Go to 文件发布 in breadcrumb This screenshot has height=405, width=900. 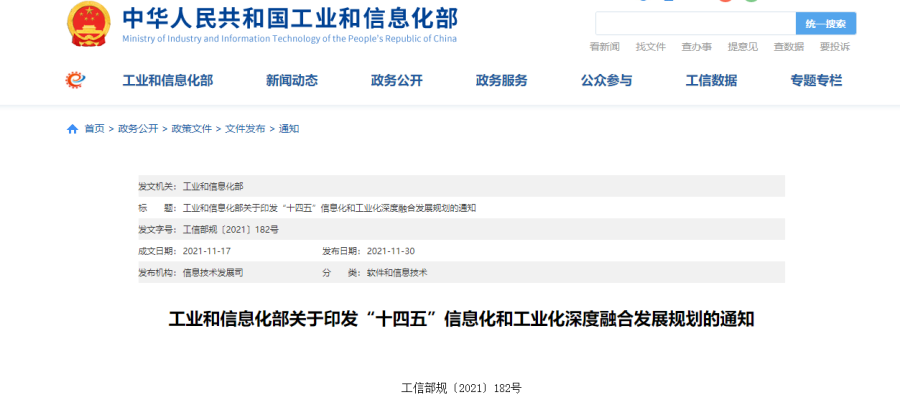[245, 129]
